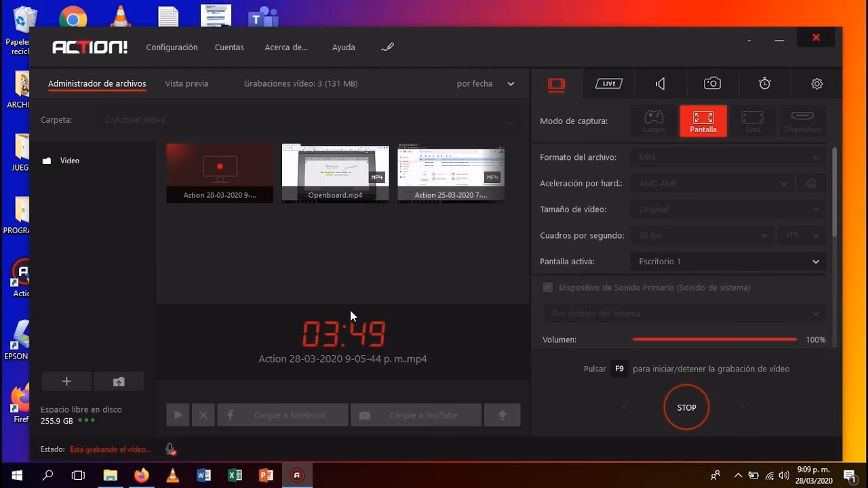Click the open folder icon button
Screen dimensions: 868x488
coord(119,382)
